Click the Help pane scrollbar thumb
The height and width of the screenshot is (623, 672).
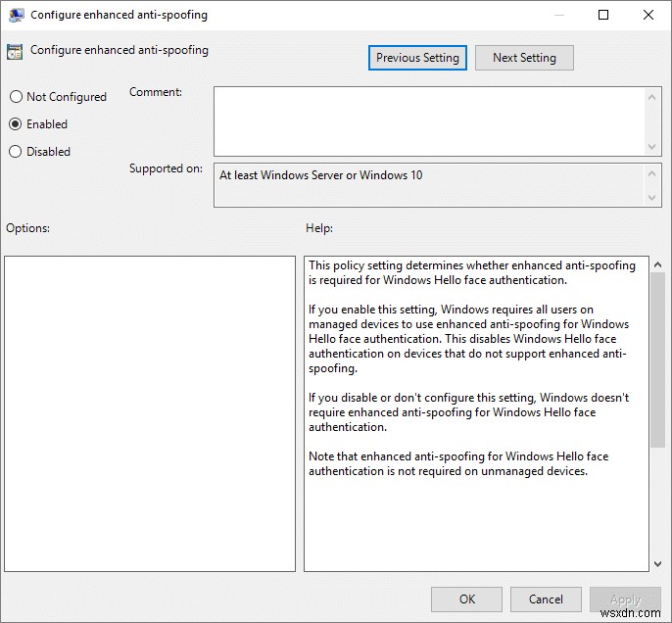658,359
